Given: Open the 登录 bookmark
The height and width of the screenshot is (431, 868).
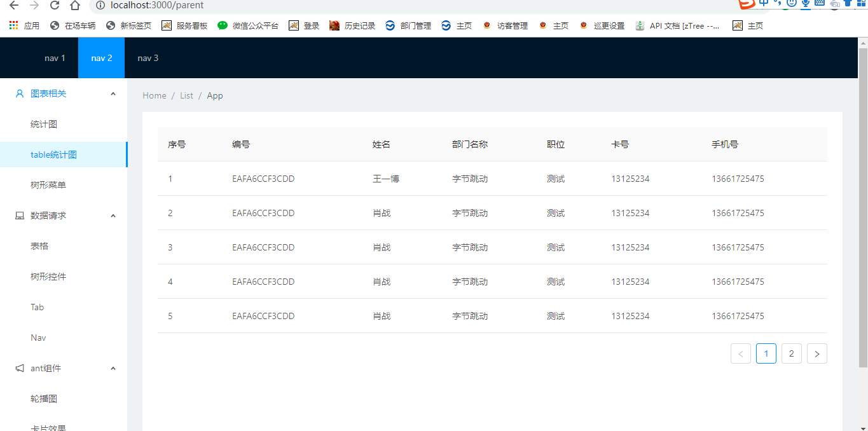Looking at the screenshot, I should (x=304, y=26).
